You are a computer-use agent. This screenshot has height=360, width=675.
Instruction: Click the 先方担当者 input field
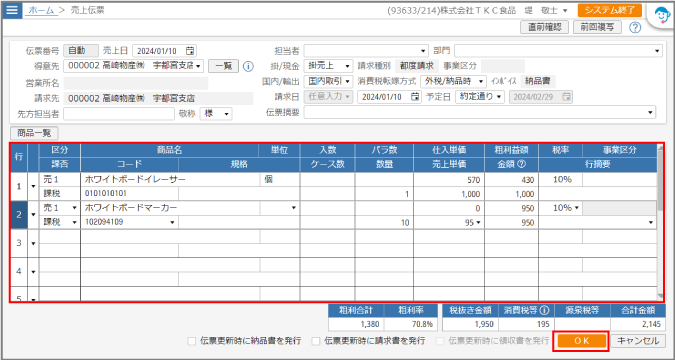click(x=119, y=114)
